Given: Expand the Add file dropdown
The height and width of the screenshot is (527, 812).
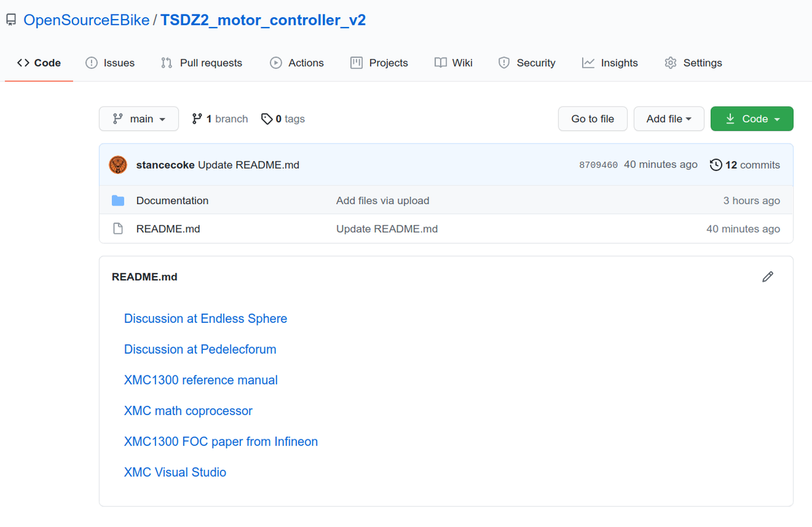Looking at the screenshot, I should (669, 119).
